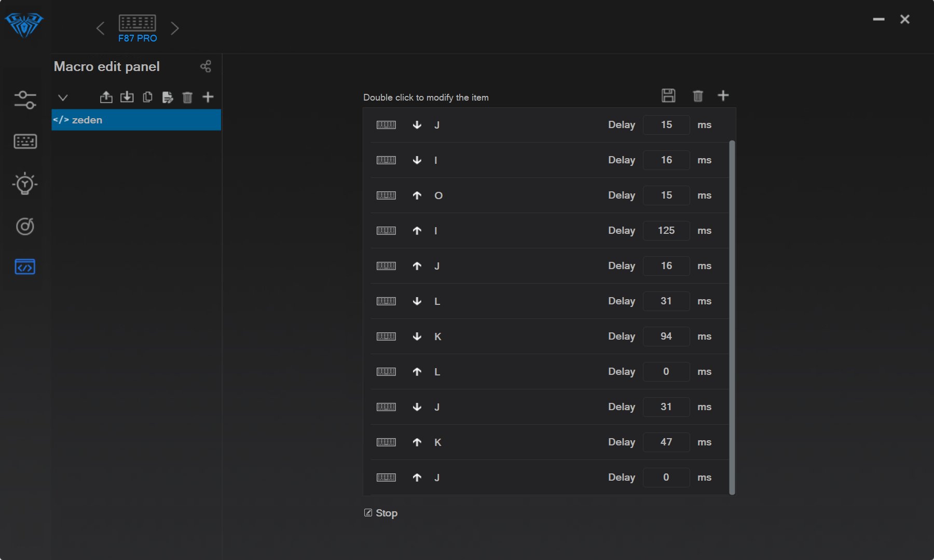Delete the selected macro with trash icon
934x560 pixels.
click(187, 97)
